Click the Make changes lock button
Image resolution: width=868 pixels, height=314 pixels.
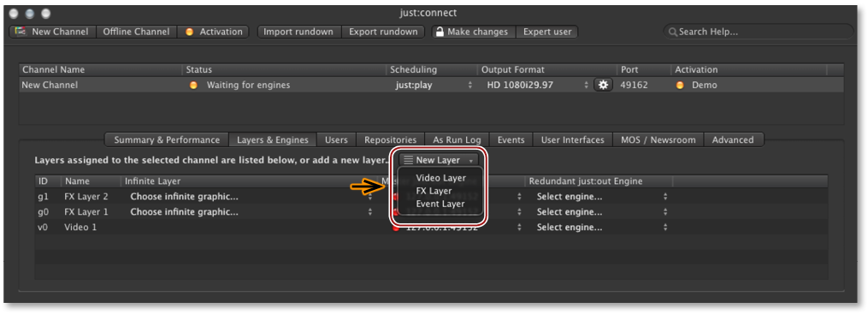tap(473, 32)
